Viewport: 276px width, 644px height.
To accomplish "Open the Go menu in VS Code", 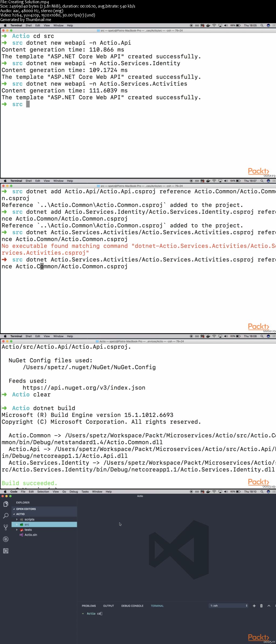I will click(x=64, y=492).
